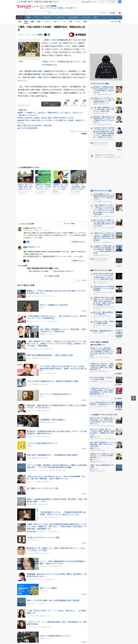
Task: Expand 南龍太 comment with もっと見る
Action: [79, 257]
